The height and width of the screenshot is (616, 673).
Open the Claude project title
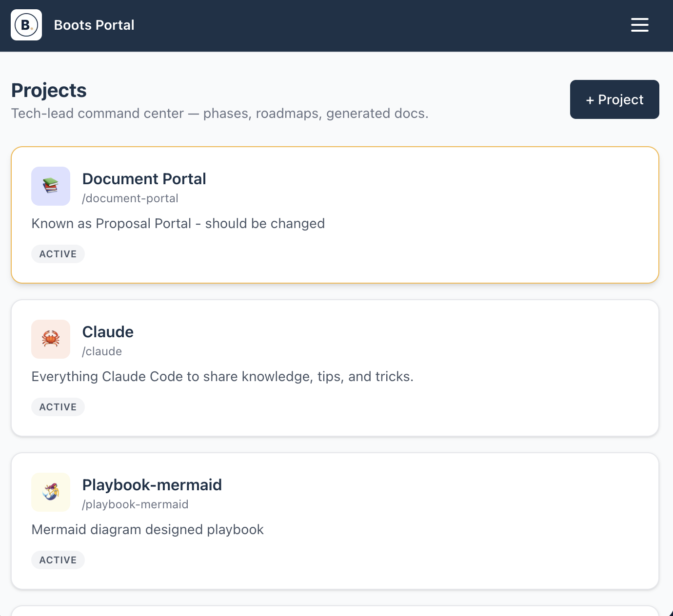[108, 332]
